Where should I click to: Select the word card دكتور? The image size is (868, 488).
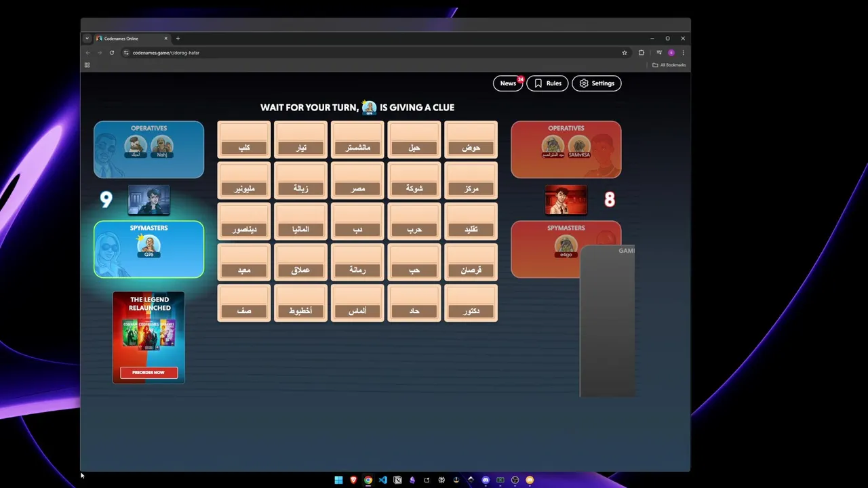click(471, 302)
